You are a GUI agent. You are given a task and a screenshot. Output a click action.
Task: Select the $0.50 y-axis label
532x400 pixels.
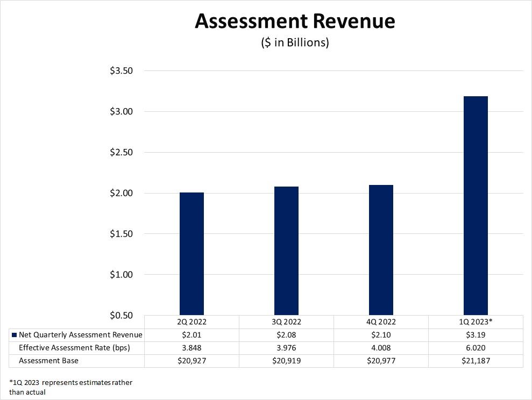[x=121, y=315]
